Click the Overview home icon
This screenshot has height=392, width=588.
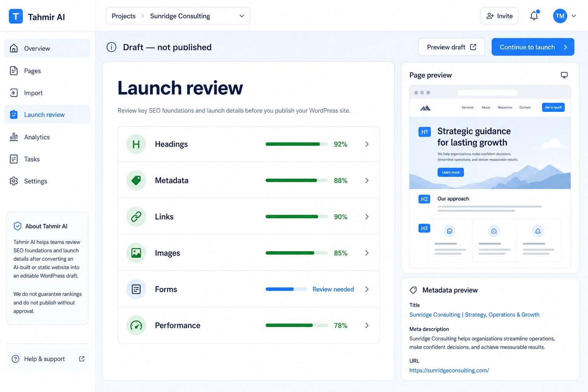[x=14, y=48]
